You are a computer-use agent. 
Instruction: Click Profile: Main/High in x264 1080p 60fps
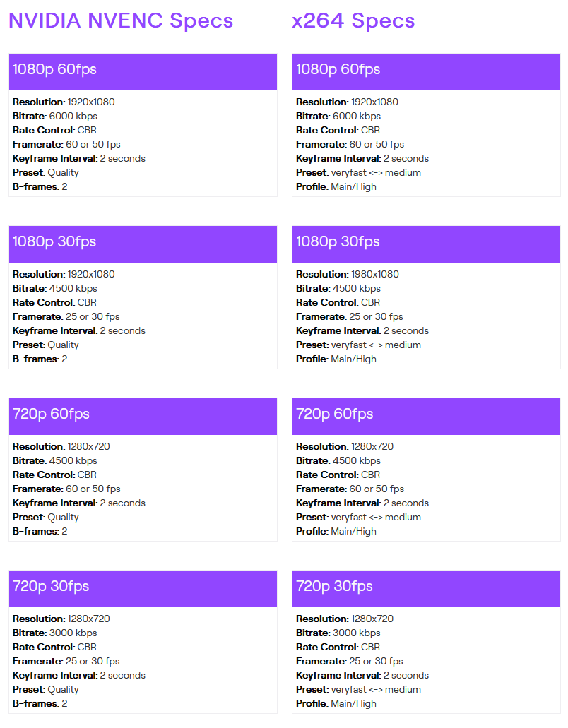pos(336,186)
